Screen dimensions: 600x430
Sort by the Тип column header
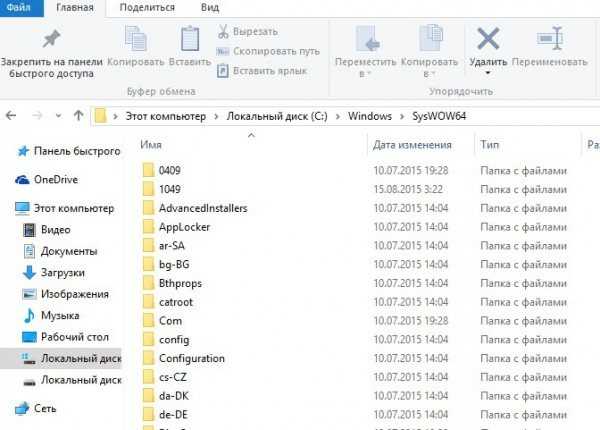point(489,145)
